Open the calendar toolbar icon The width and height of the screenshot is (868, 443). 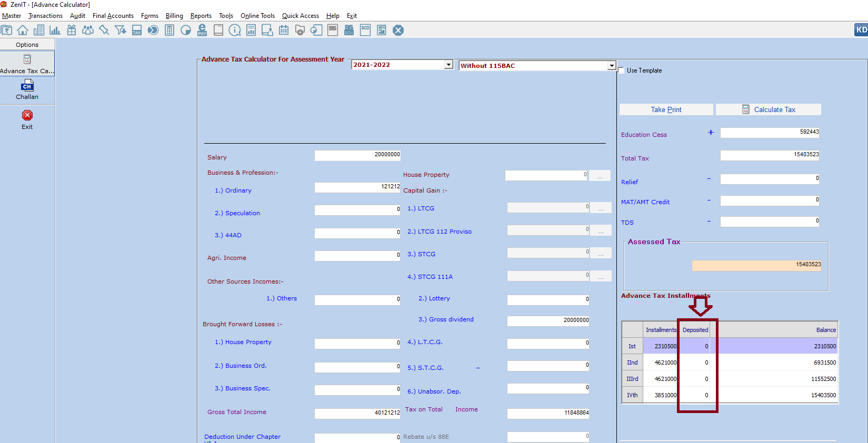[x=284, y=30]
